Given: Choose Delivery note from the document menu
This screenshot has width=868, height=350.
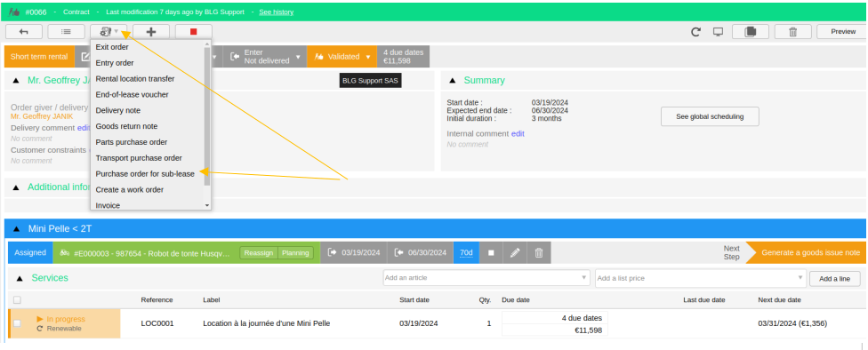Looking at the screenshot, I should click(x=118, y=110).
